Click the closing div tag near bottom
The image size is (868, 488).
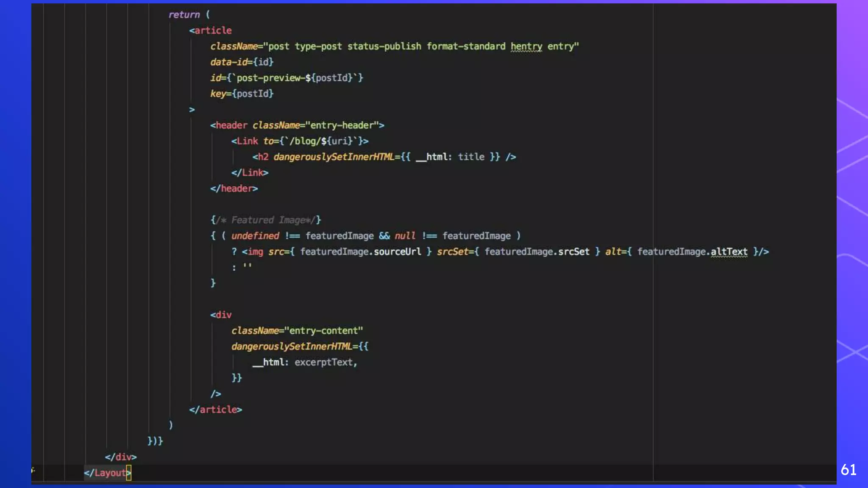click(x=120, y=457)
